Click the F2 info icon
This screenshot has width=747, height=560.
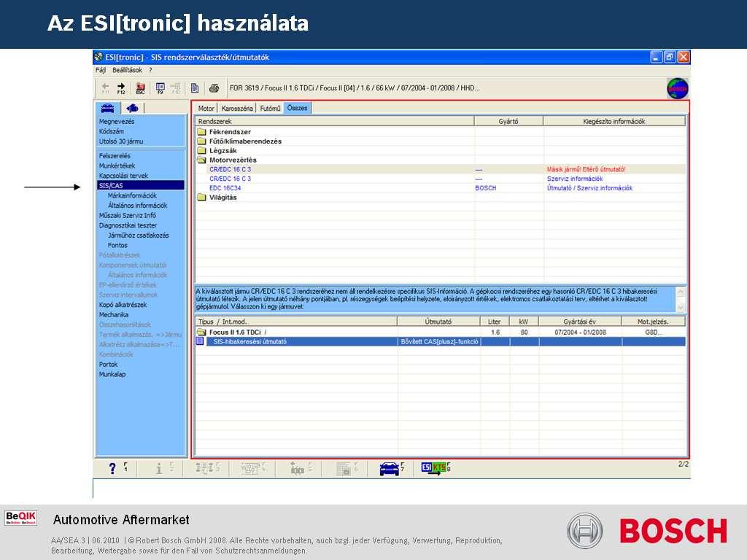159,469
